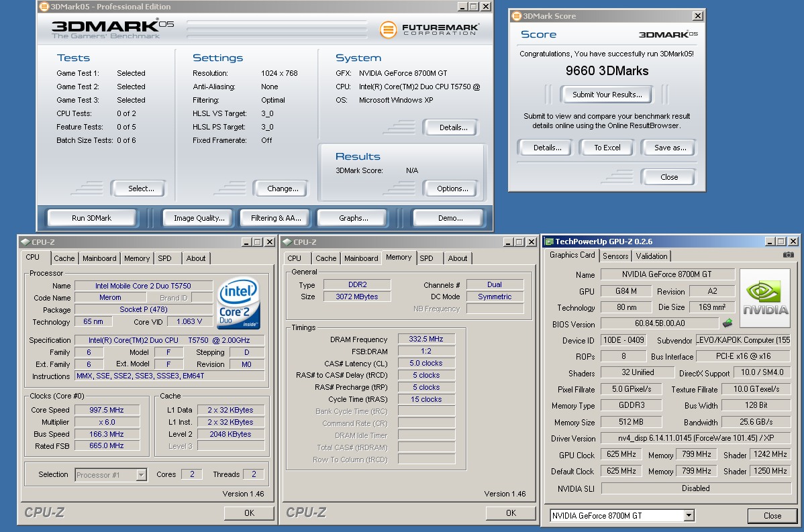This screenshot has width=804, height=532.
Task: Switch to CPU tab in right CPU-Z
Action: click(x=295, y=258)
